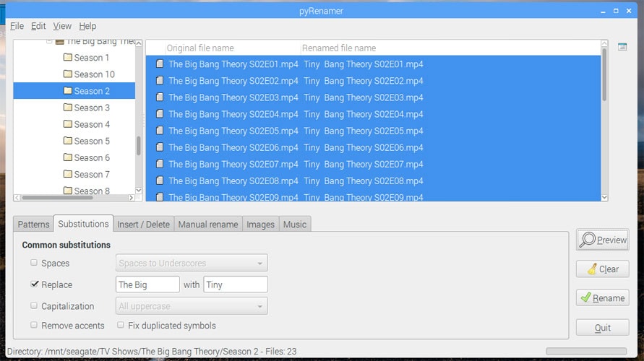The height and width of the screenshot is (361, 644).
Task: Click the Renamed file name column header
Action: click(450, 48)
